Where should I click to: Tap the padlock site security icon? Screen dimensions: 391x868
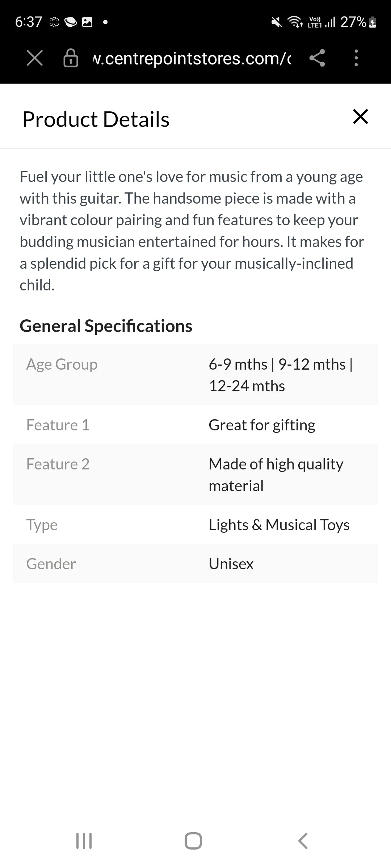tap(71, 58)
